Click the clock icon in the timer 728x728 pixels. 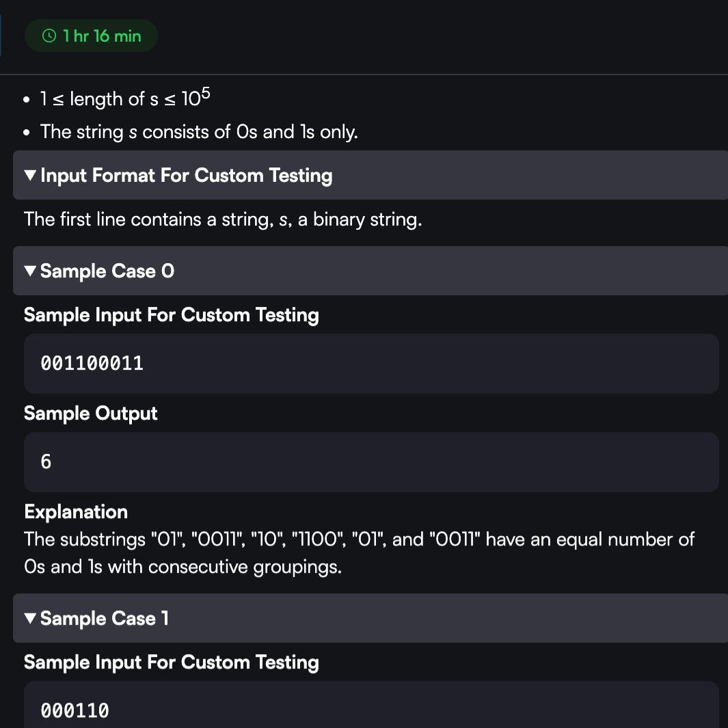(x=49, y=36)
